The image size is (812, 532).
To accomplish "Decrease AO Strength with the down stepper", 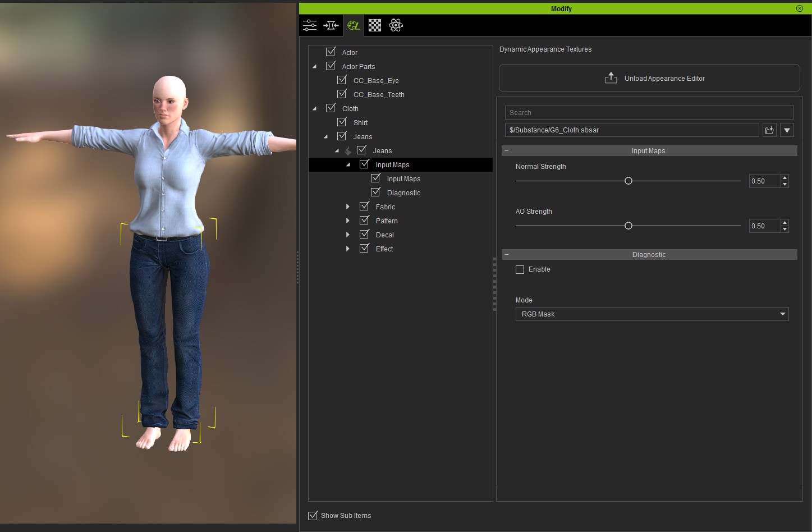I will [785, 229].
